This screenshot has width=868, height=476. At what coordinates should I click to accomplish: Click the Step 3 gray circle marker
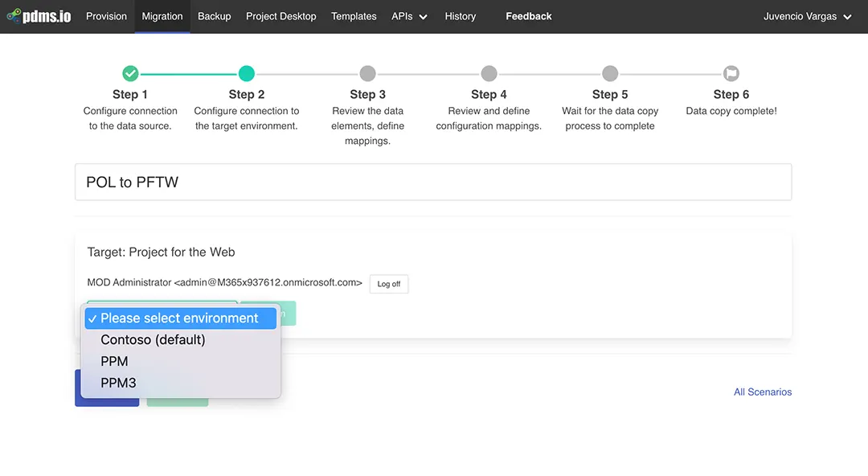click(x=367, y=74)
